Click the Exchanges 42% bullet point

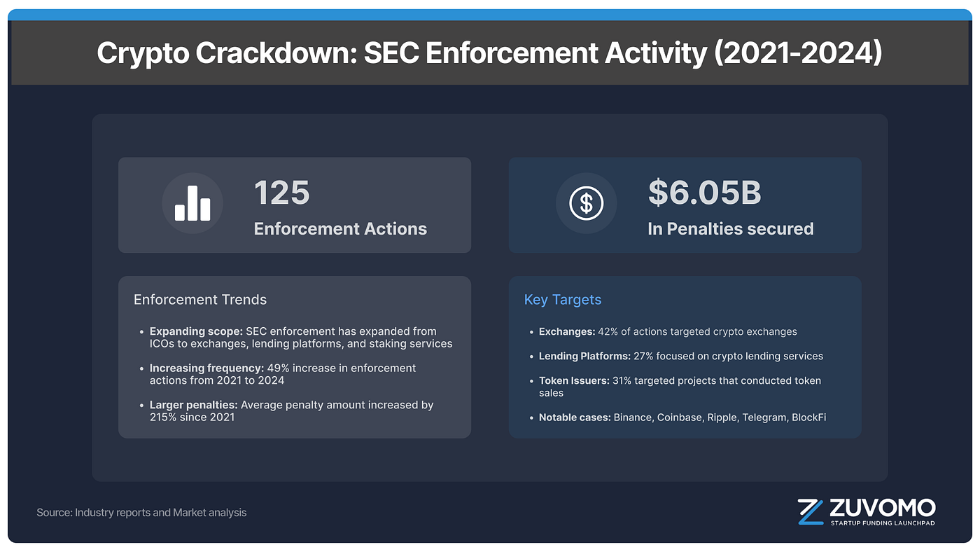pos(668,331)
